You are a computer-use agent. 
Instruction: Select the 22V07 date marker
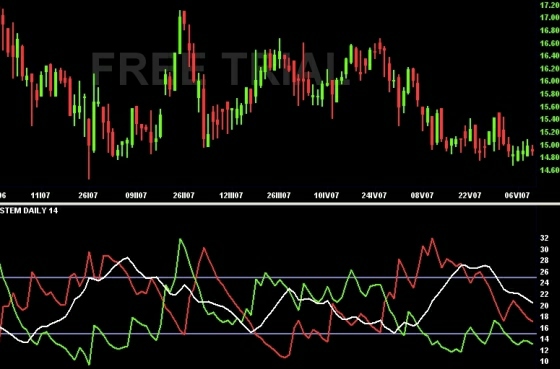click(470, 195)
